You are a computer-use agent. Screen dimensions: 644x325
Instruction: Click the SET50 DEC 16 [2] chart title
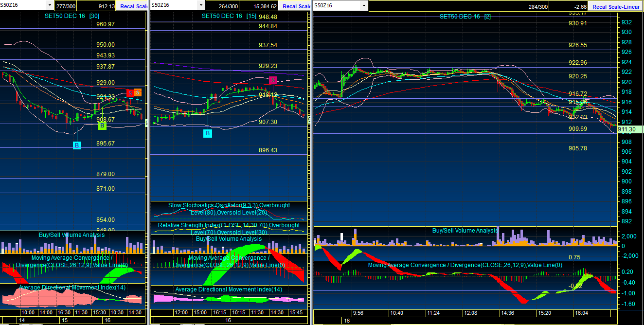465,16
